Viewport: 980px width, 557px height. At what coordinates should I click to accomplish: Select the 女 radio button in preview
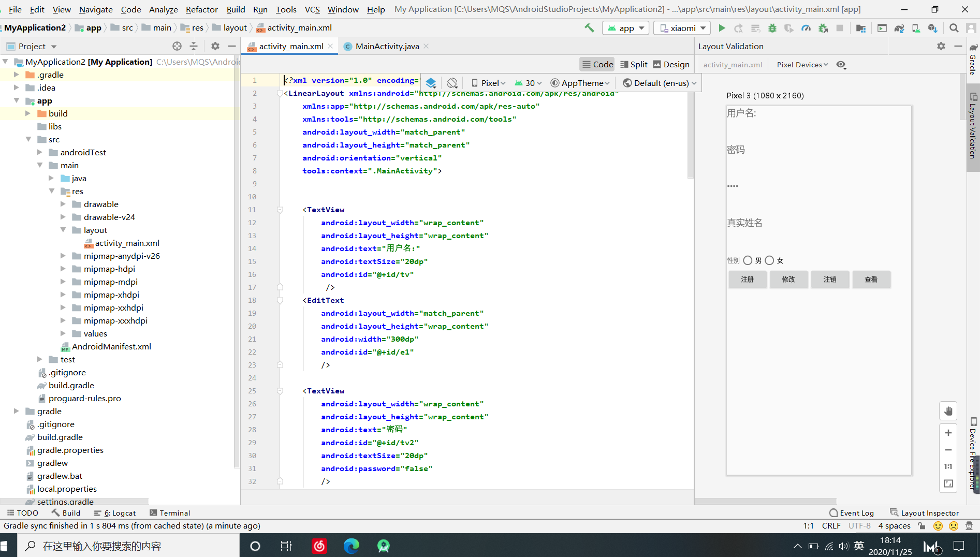click(x=769, y=260)
